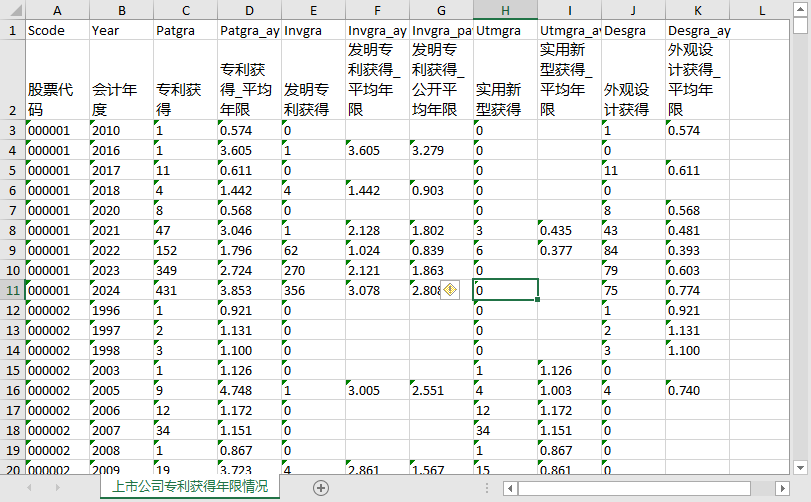Click the Invgra header cell
The height and width of the screenshot is (502, 811).
[x=313, y=31]
